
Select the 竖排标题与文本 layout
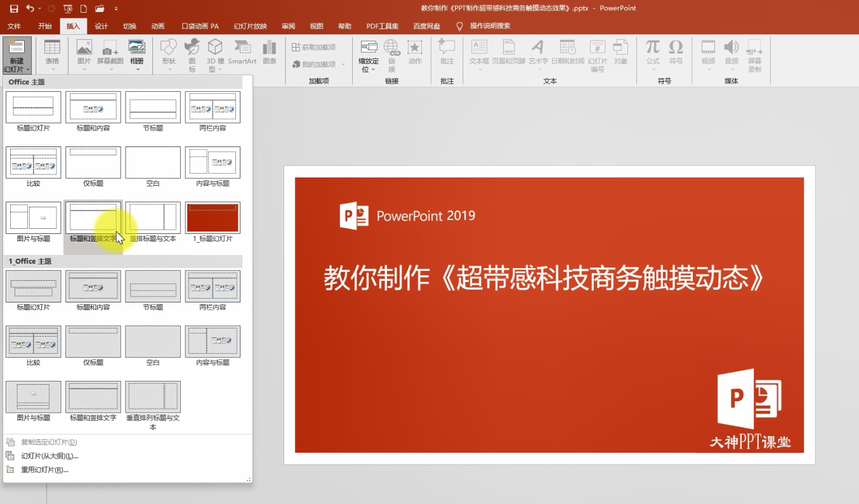153,223
